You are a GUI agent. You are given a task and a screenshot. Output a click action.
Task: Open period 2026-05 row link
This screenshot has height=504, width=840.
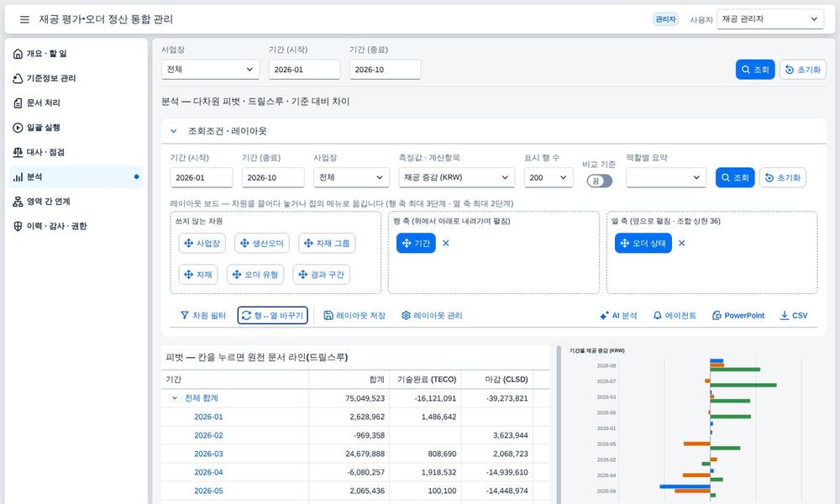pyautogui.click(x=208, y=491)
